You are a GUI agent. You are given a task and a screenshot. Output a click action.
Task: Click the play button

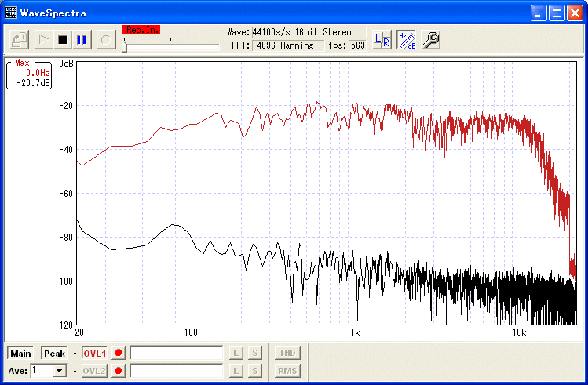pyautogui.click(x=44, y=39)
